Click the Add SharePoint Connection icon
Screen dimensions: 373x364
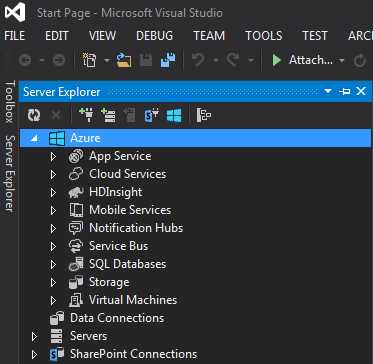pyautogui.click(x=152, y=115)
